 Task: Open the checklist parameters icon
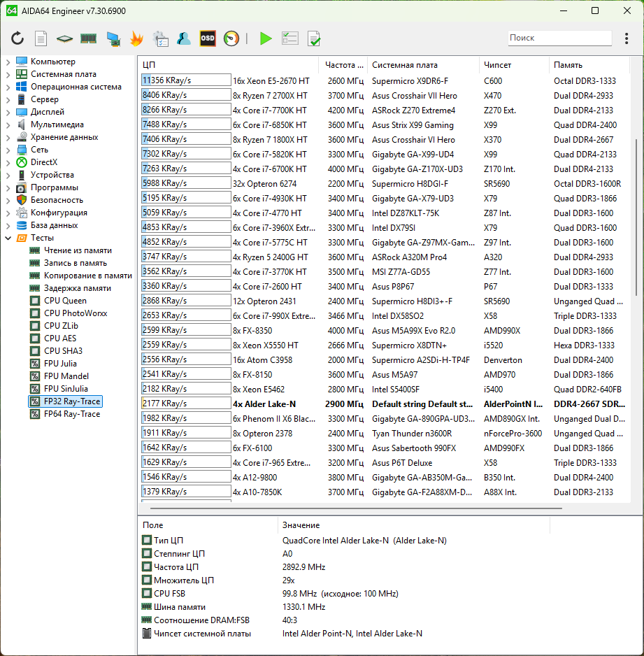pos(289,38)
